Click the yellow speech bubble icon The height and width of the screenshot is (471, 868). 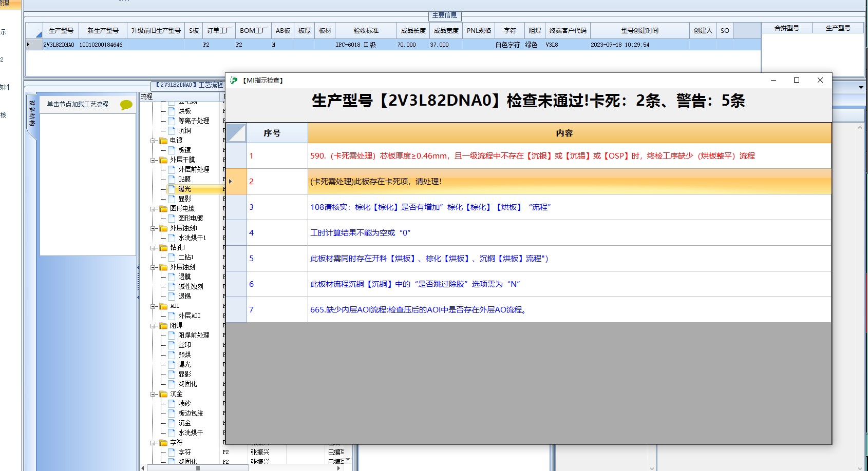pyautogui.click(x=126, y=105)
